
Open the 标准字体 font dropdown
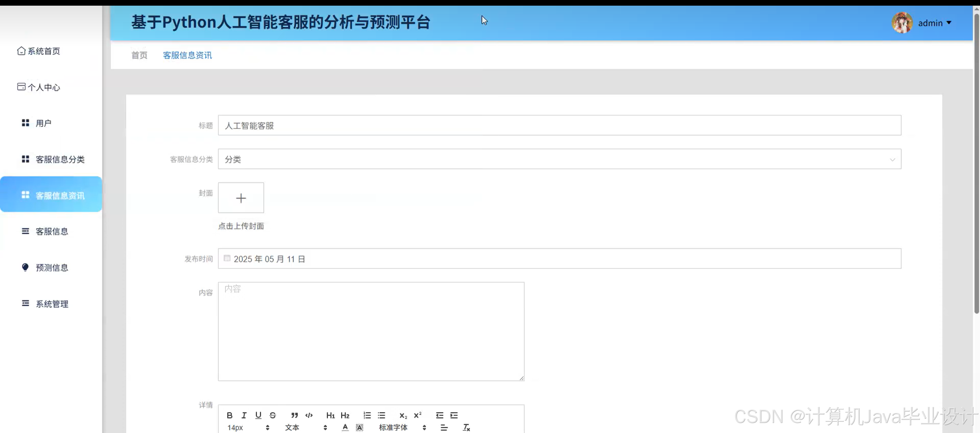(403, 428)
